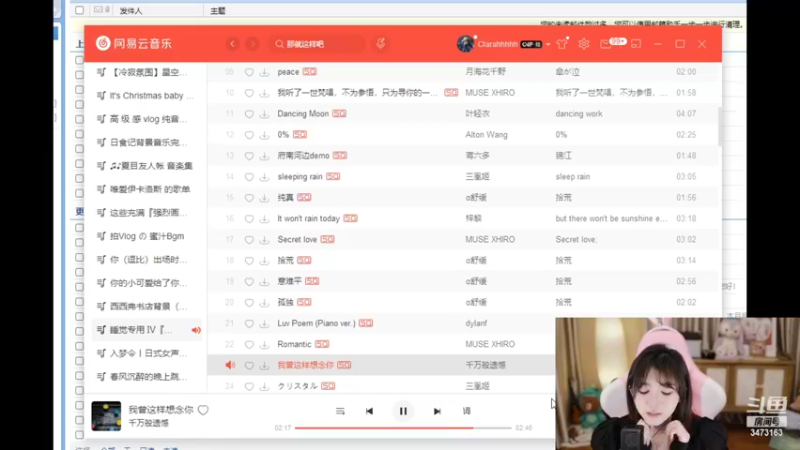
Task: Skip to the previous track
Action: 369,411
